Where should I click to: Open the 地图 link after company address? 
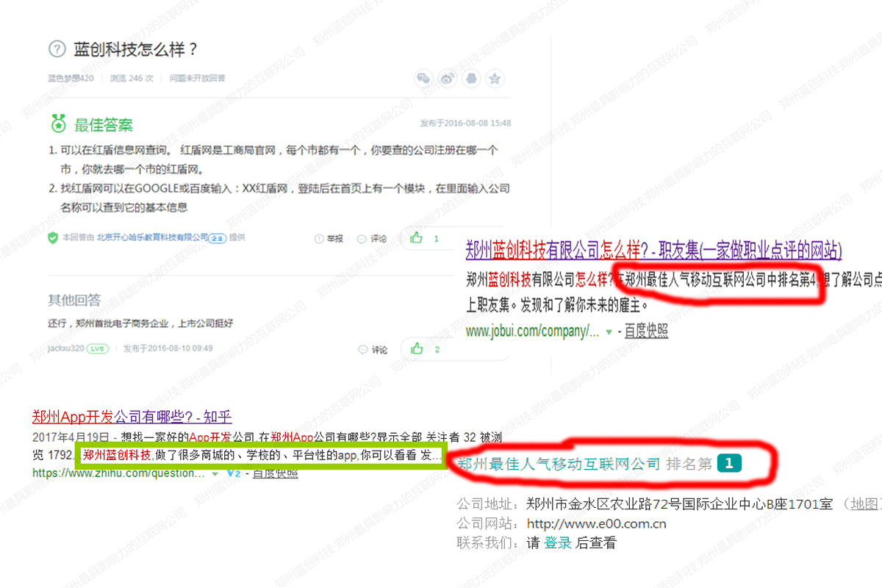(864, 503)
